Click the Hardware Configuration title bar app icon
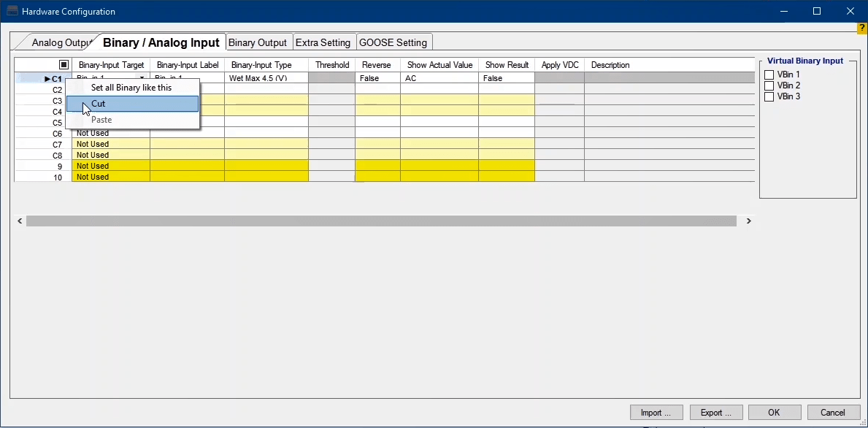Image resolution: width=868 pixels, height=428 pixels. point(12,11)
